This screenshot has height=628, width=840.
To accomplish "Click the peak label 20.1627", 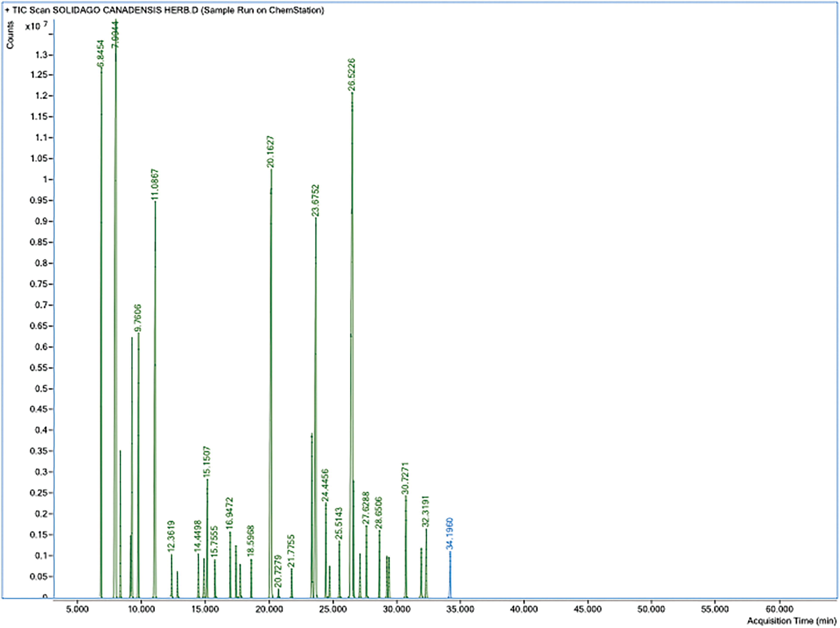I will tap(270, 152).
